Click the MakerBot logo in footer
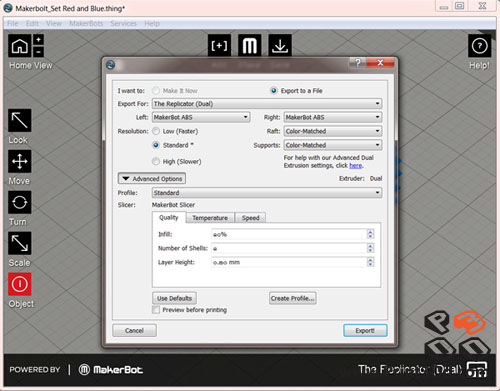Viewport: 500px width, 391px height. [x=111, y=370]
